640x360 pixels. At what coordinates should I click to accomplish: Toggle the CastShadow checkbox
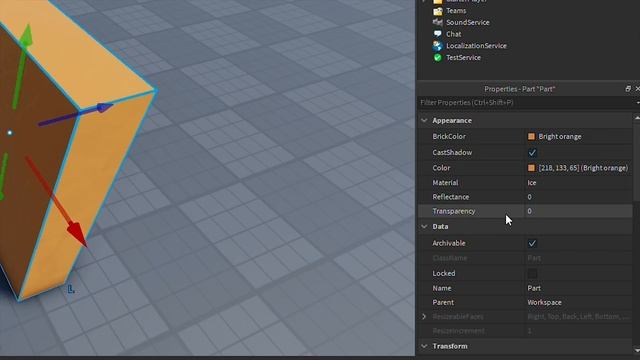532,153
